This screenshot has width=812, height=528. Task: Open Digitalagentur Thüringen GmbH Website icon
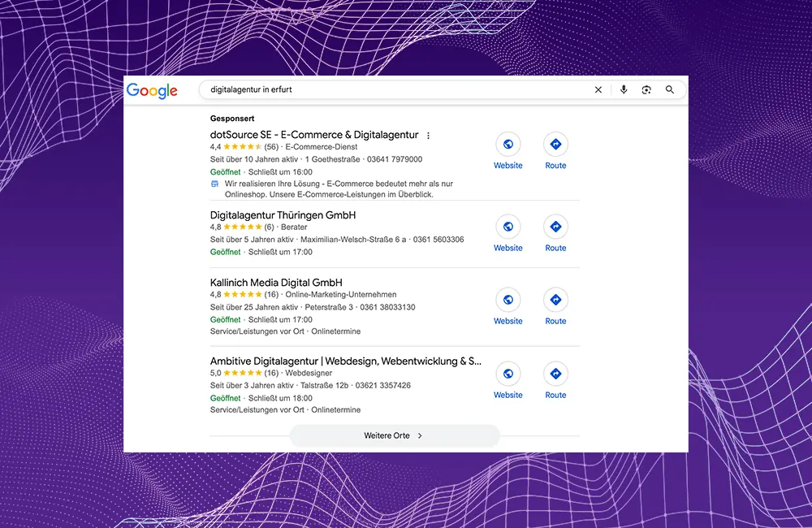[x=508, y=227]
